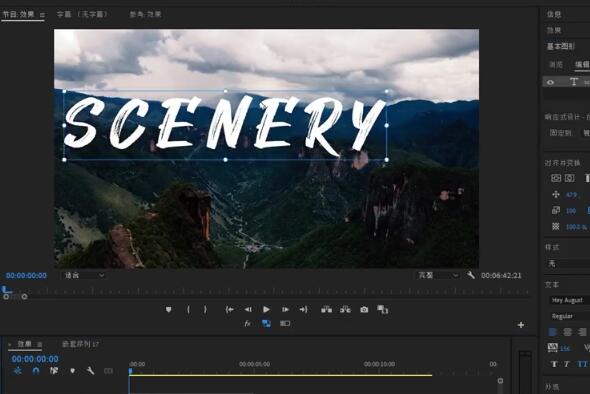Toggle faux bold T button

point(554,364)
